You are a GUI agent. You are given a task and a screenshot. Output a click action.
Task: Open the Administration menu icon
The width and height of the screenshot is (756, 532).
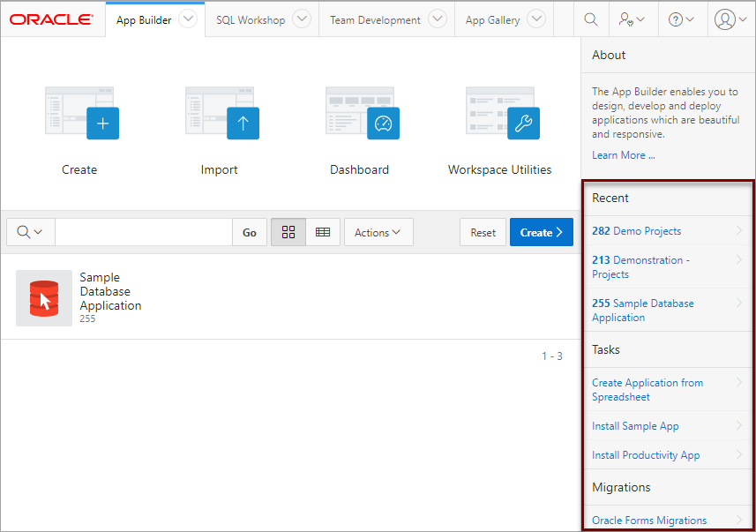coord(632,19)
